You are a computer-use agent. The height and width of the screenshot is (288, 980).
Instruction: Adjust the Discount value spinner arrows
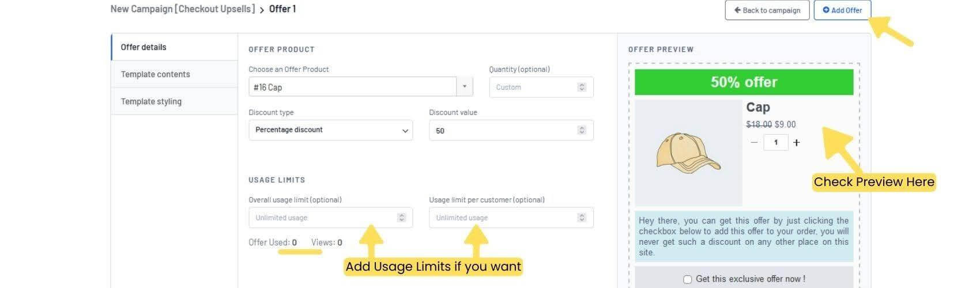tap(582, 130)
